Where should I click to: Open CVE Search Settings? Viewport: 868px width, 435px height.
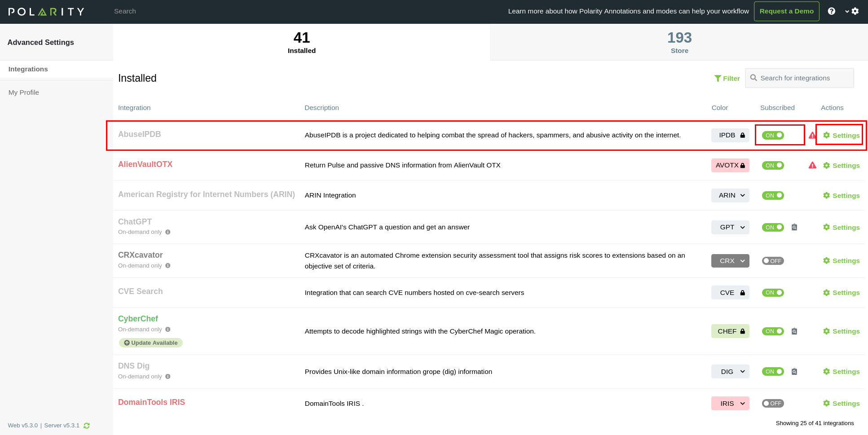(x=841, y=293)
